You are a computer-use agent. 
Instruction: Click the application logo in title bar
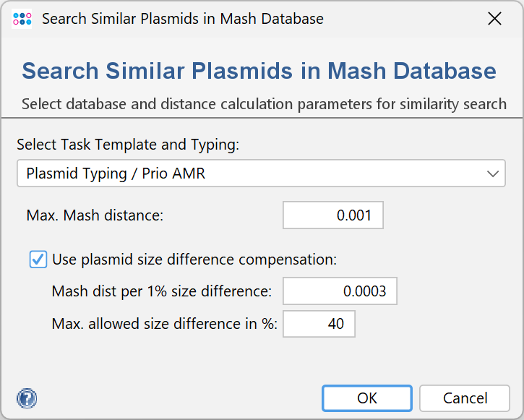pyautogui.click(x=22, y=19)
